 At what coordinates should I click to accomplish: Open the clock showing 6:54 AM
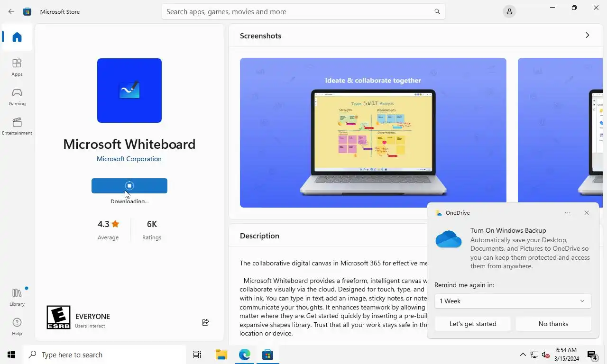tap(566, 355)
